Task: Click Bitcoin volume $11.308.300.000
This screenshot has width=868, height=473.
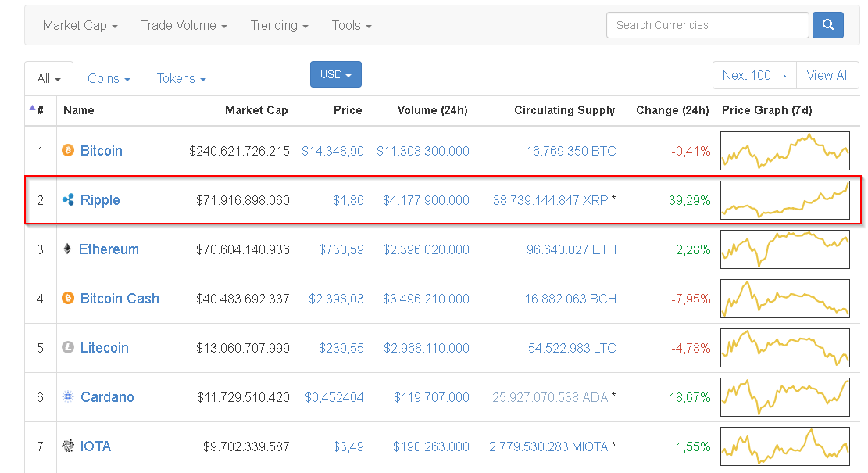Action: (x=423, y=151)
